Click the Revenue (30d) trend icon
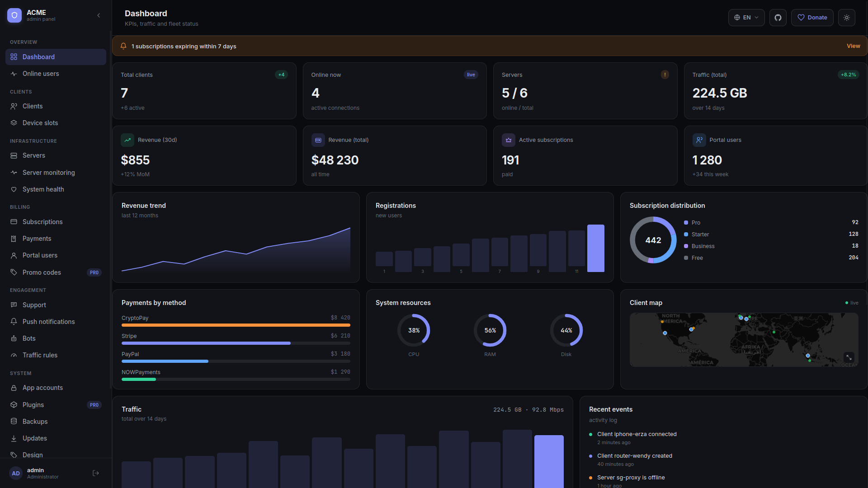Image resolution: width=868 pixels, height=488 pixels. (x=127, y=140)
